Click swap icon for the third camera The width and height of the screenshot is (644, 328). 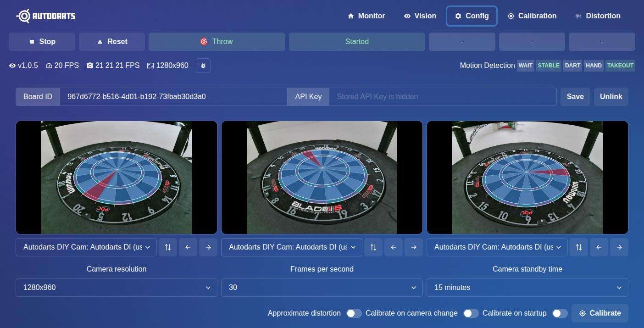[579, 247]
